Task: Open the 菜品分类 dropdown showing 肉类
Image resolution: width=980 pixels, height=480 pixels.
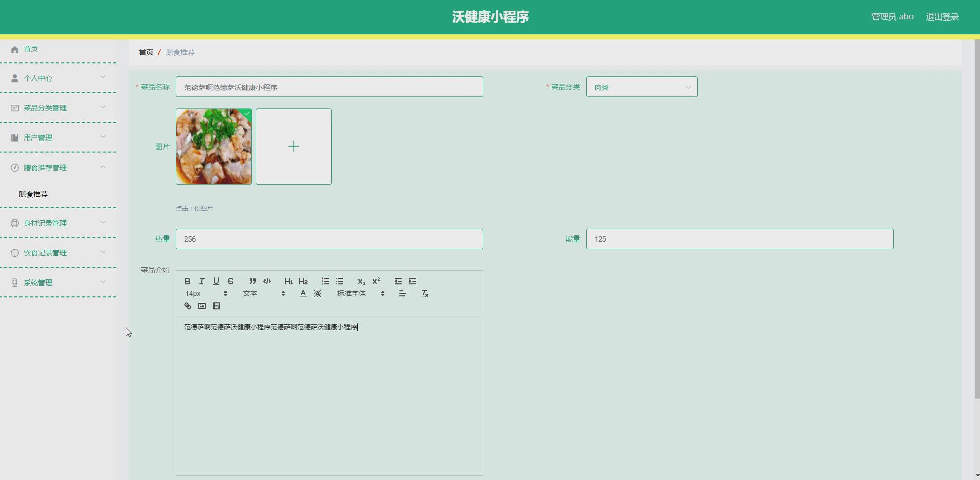Action: pos(642,87)
